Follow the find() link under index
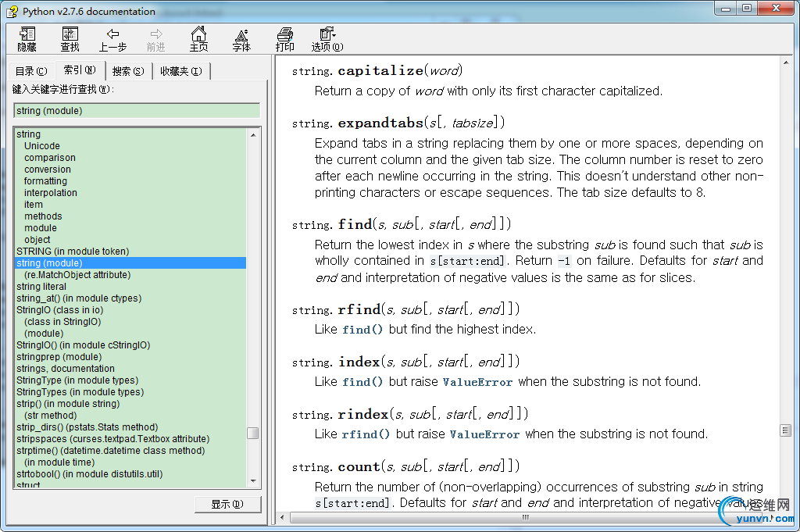800x532 pixels. [x=362, y=382]
